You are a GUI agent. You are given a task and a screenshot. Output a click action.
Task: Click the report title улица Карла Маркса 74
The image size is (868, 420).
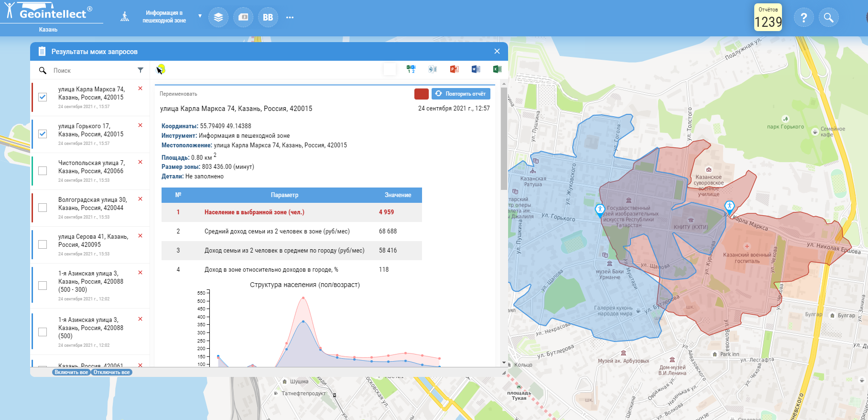236,109
